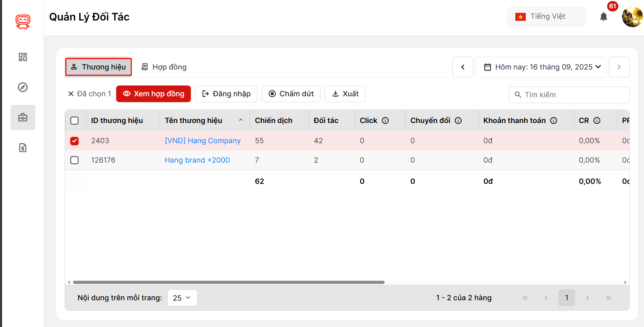Select the Thương hiệu tab
The image size is (644, 327).
(x=98, y=67)
